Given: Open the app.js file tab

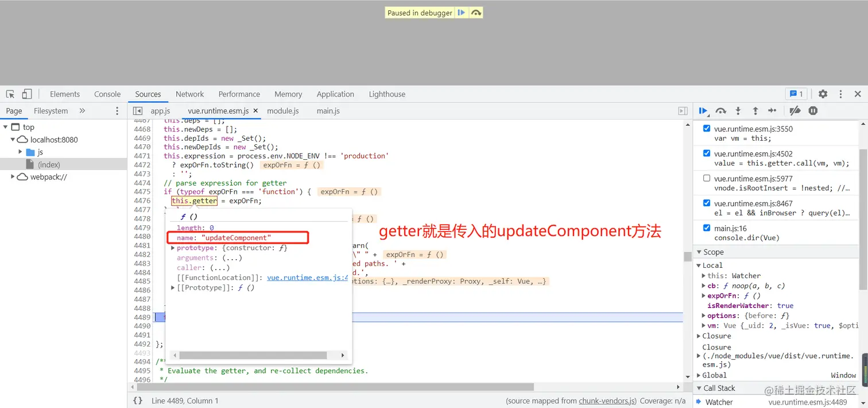Looking at the screenshot, I should [161, 111].
